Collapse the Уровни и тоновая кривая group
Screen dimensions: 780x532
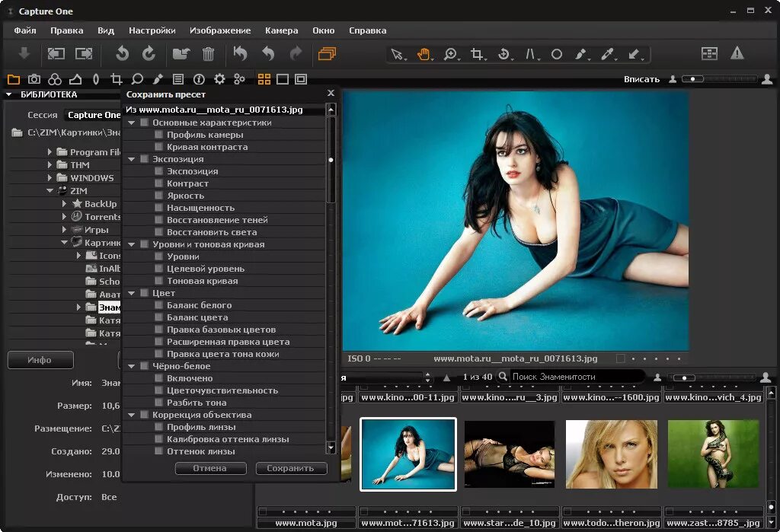[132, 244]
